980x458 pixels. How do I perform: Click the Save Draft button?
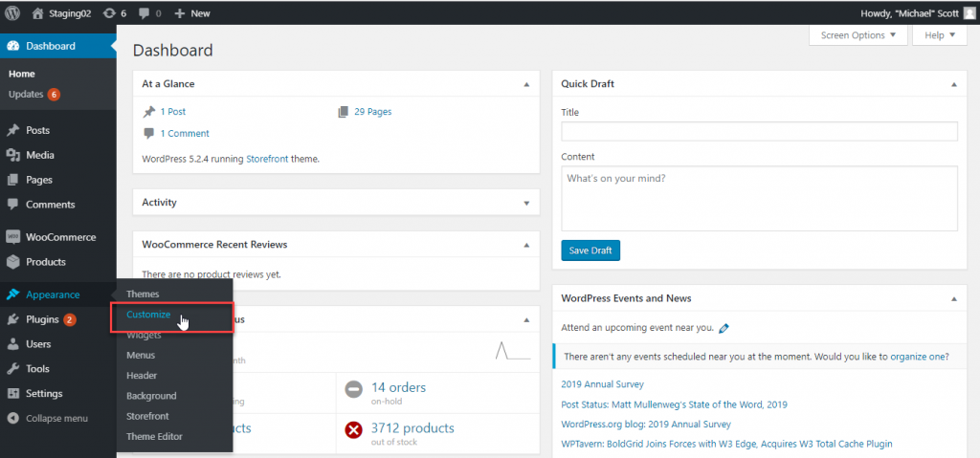[590, 251]
